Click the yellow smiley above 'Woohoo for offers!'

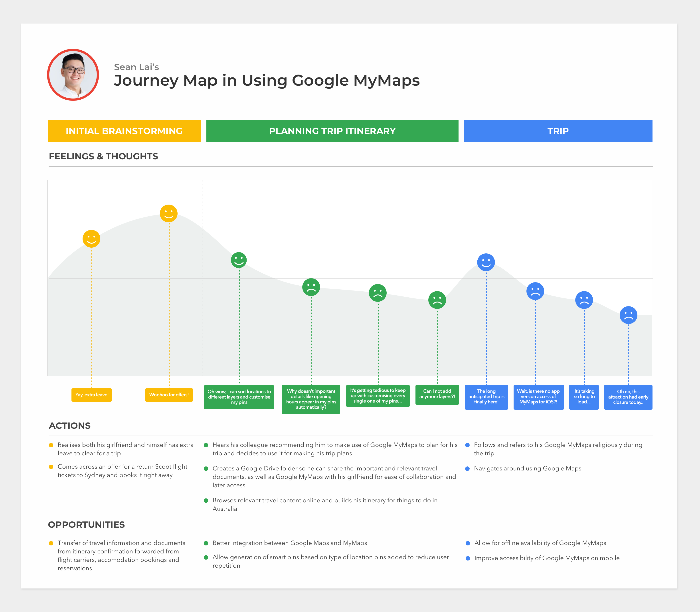(169, 213)
